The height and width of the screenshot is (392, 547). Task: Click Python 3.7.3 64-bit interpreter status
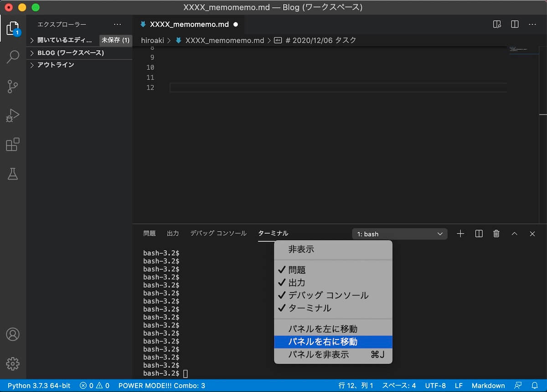(39, 386)
